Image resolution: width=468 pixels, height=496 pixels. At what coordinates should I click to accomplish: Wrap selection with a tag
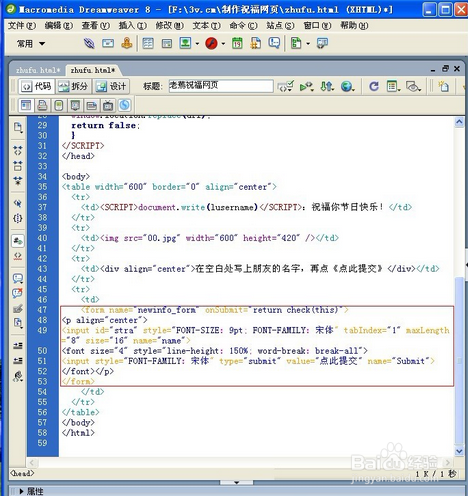tap(18, 309)
